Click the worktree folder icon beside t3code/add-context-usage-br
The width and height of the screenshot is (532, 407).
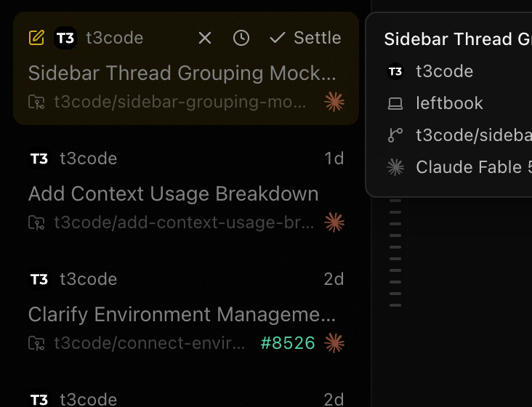36,222
